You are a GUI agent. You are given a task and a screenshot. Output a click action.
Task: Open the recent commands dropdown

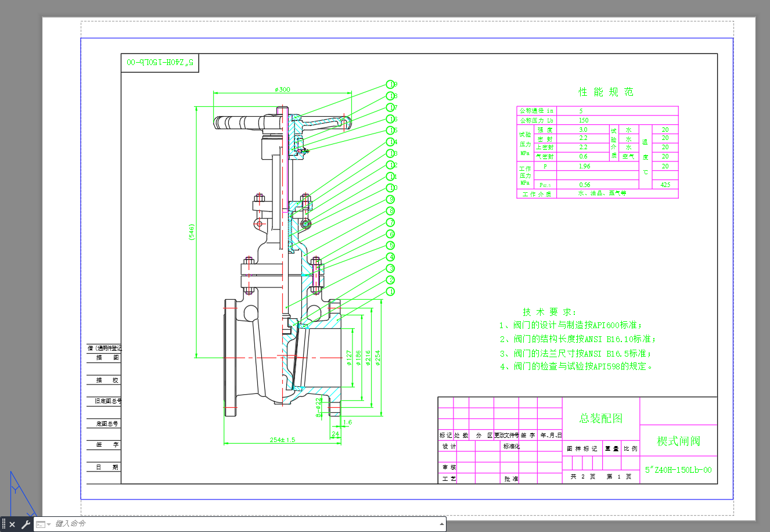(44, 524)
